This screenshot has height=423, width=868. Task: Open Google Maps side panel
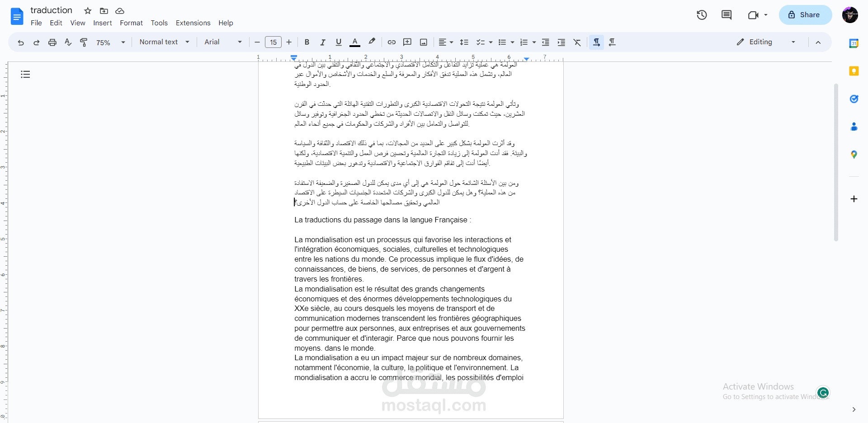[854, 155]
